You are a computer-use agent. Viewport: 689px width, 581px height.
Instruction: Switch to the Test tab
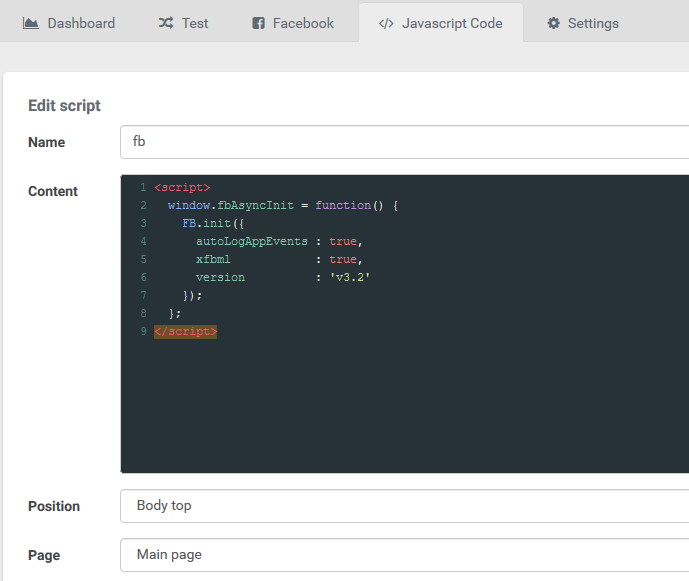click(x=183, y=23)
